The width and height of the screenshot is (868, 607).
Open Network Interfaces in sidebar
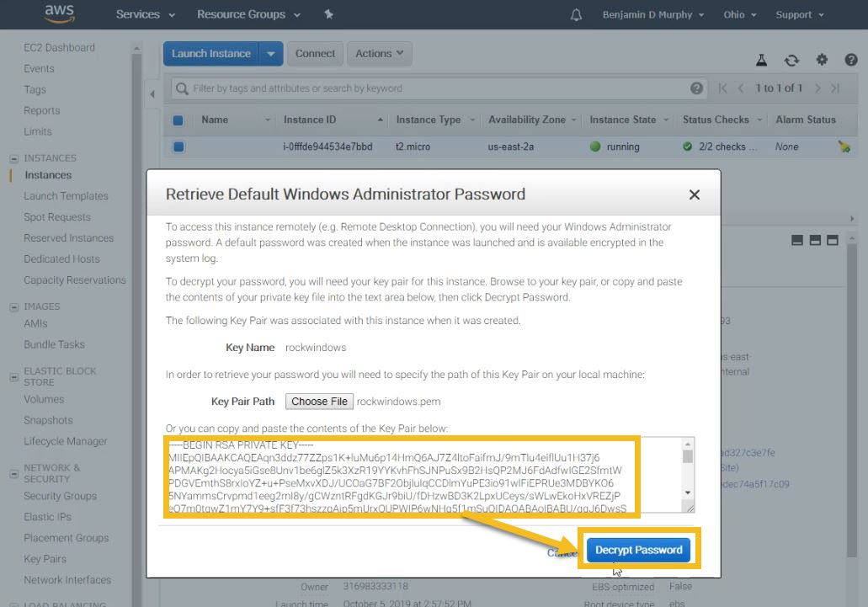(x=67, y=580)
